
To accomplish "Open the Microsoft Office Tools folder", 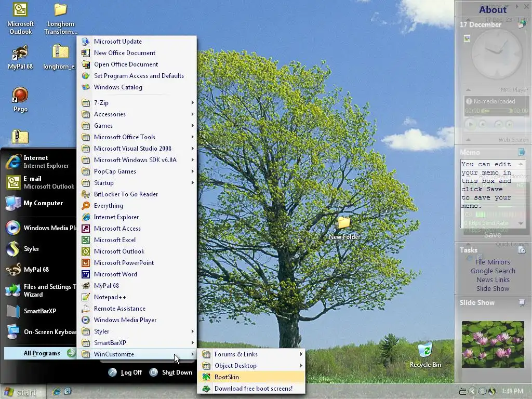I will pyautogui.click(x=137, y=137).
